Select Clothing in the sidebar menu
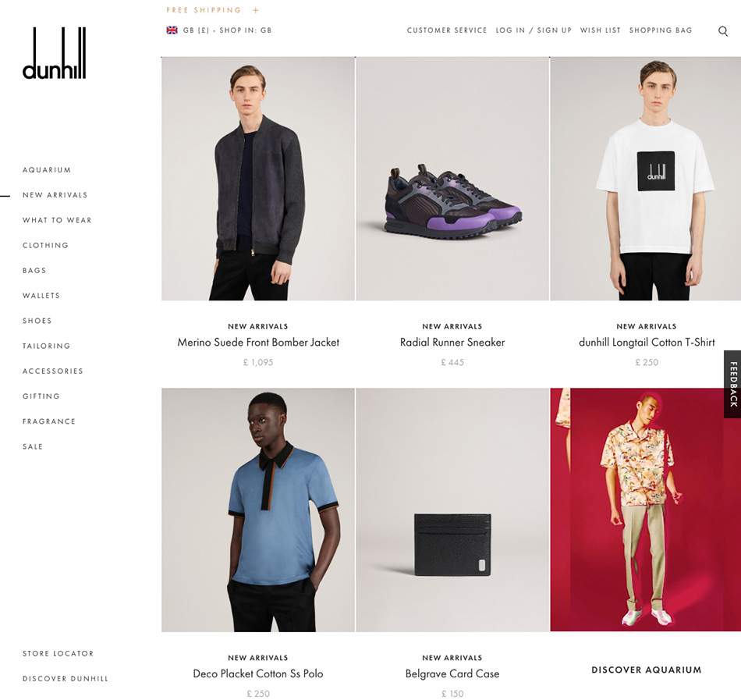This screenshot has width=741, height=700. 45,245
